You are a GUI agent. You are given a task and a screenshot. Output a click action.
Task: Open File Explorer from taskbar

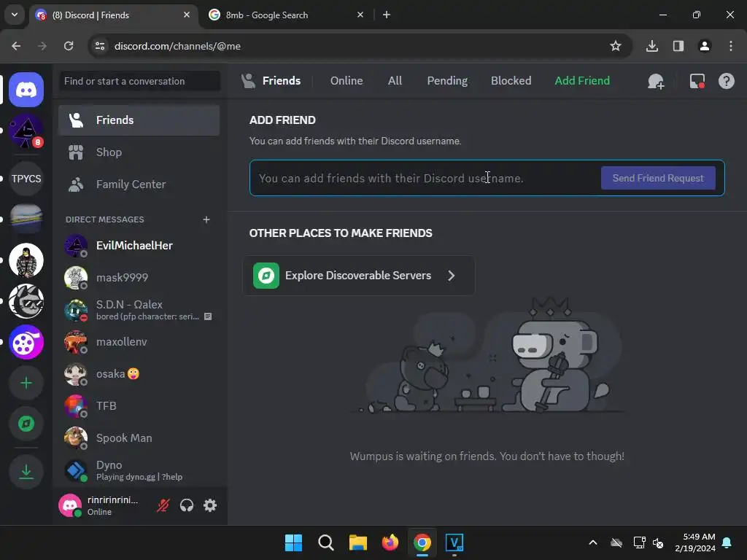[357, 542]
